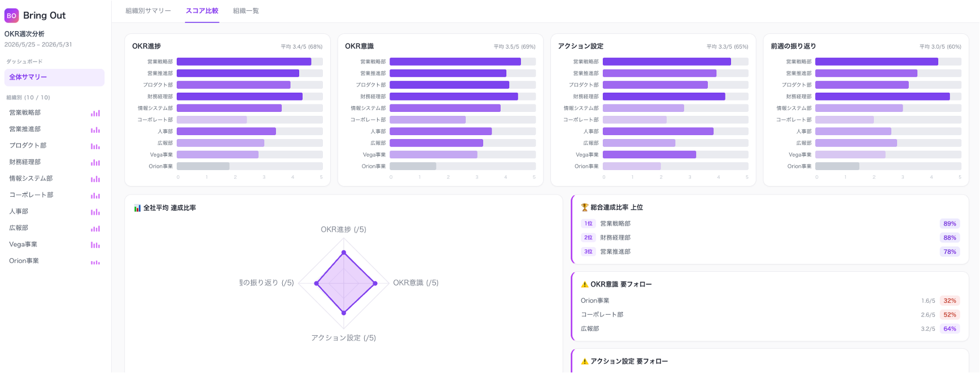The image size is (980, 373).
Task: Click Orion事業 bar in OKR意識 chart
Action: tap(413, 166)
